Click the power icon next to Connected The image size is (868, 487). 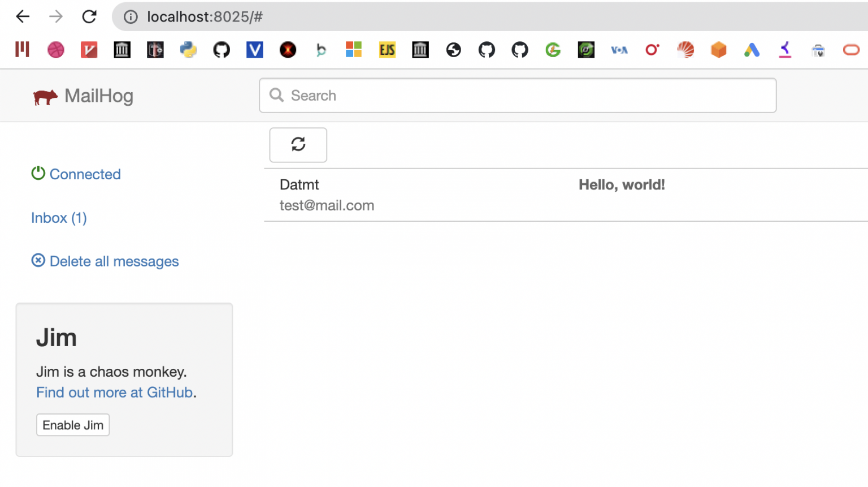(x=37, y=174)
